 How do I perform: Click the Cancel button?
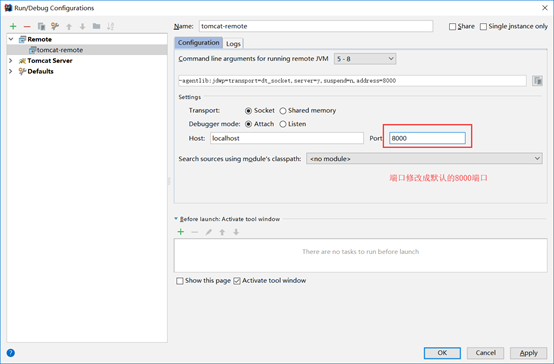point(485,353)
